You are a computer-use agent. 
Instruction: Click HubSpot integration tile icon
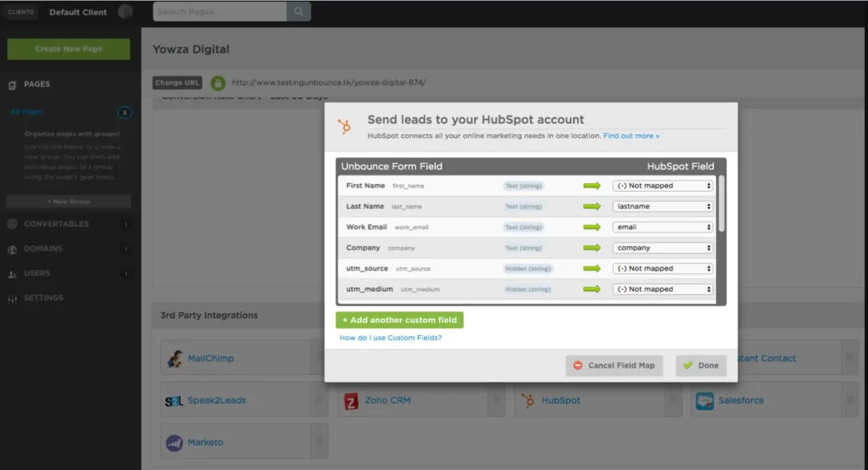[x=528, y=400]
